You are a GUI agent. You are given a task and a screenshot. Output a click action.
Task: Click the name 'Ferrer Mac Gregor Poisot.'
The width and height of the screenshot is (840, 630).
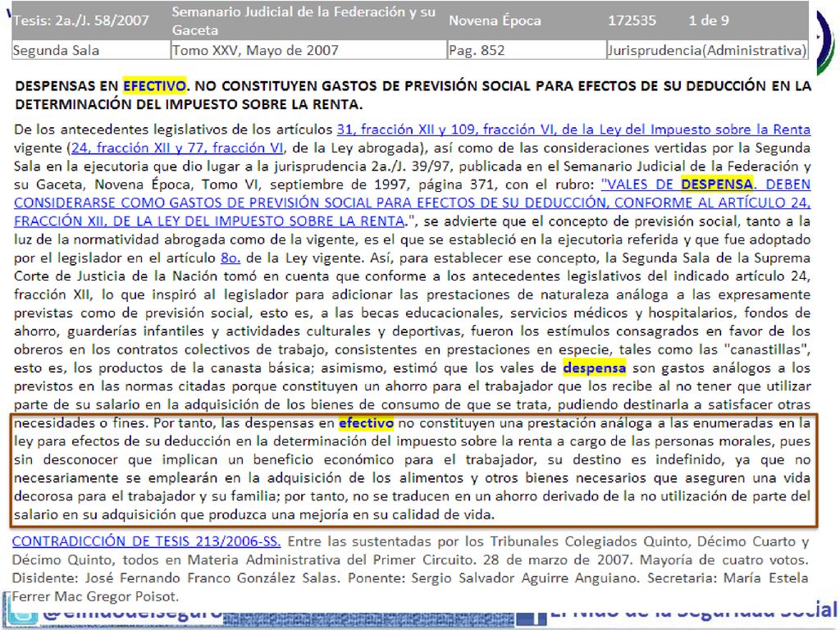(x=95, y=596)
